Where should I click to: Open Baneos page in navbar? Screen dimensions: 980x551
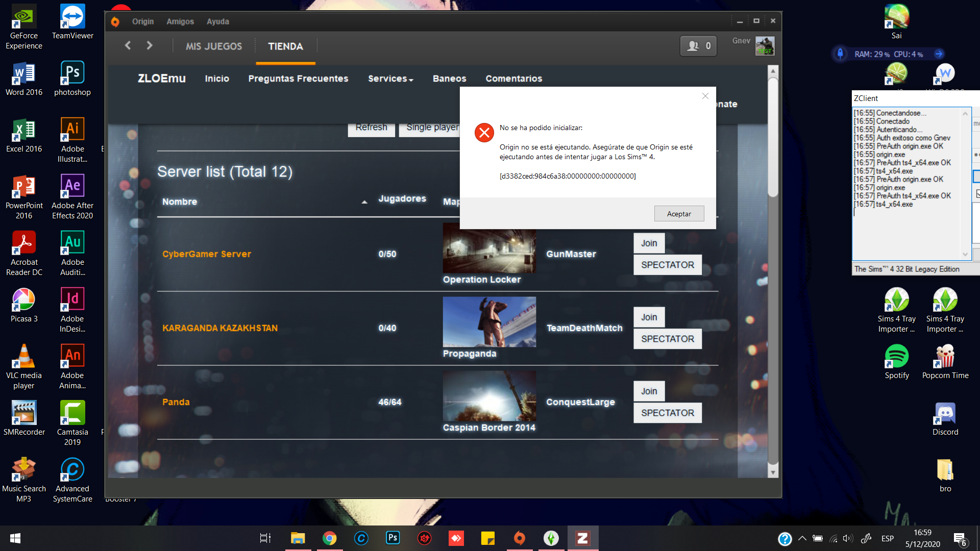(x=450, y=79)
